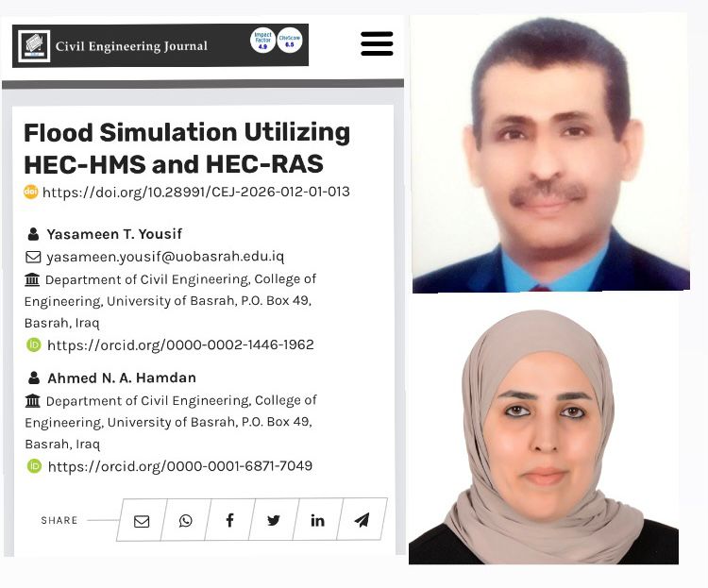
Task: Share the article via Telegram
Action: point(362,520)
